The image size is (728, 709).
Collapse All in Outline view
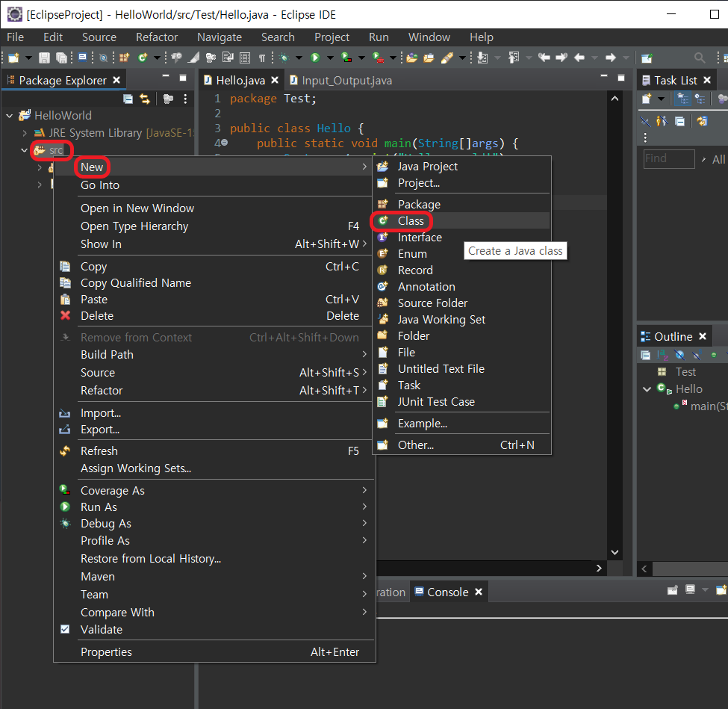(x=645, y=355)
